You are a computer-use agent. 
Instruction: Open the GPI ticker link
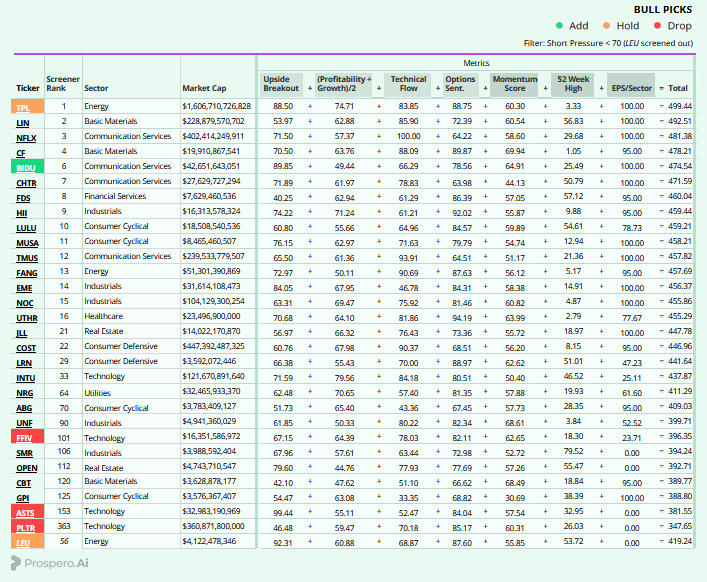[23, 498]
